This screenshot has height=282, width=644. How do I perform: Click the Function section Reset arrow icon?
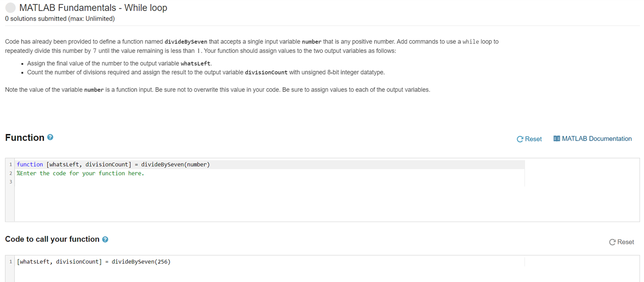520,139
